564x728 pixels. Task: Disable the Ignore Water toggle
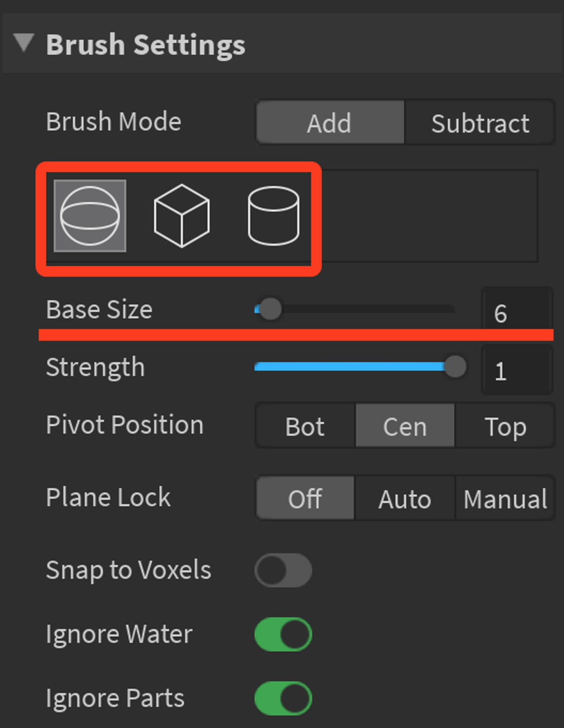click(x=283, y=634)
